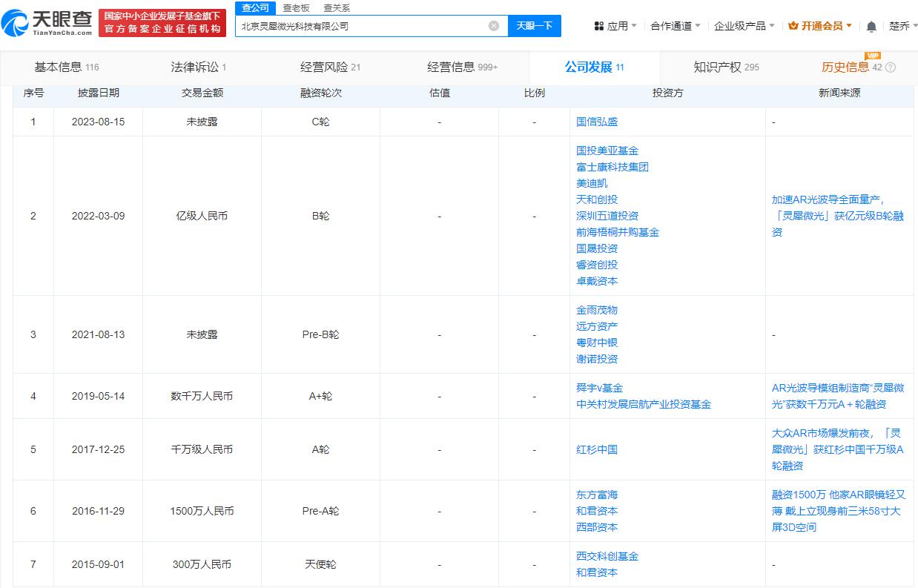Click the 天使轮 round cell
Viewport: 918px width, 588px height.
(320, 564)
